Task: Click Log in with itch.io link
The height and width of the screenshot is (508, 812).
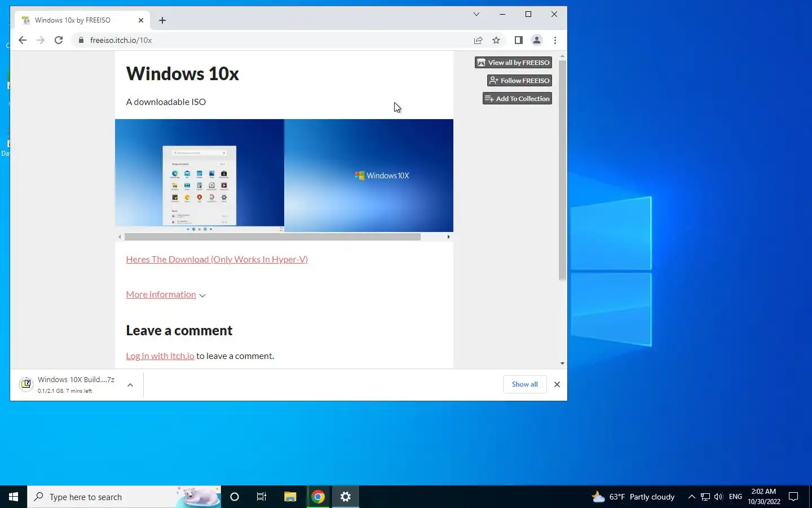Action: (x=160, y=356)
